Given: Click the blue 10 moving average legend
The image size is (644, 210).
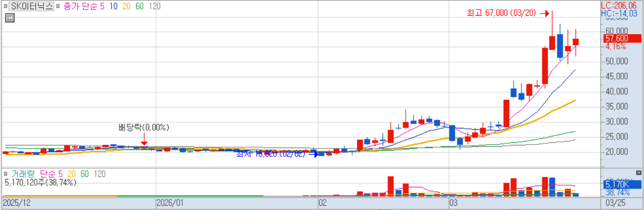Looking at the screenshot, I should pos(114,6).
